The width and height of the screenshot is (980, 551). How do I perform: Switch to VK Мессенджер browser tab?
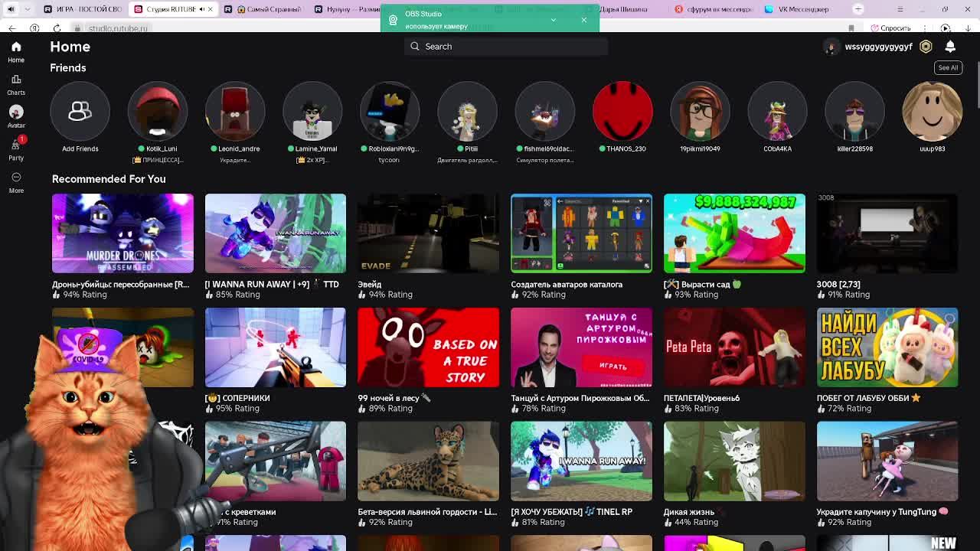[x=802, y=9]
